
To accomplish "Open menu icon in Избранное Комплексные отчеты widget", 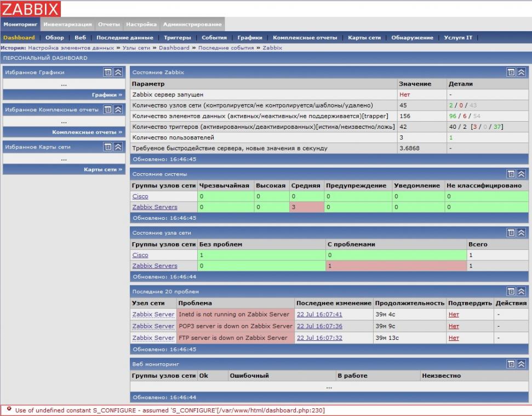I will point(108,109).
